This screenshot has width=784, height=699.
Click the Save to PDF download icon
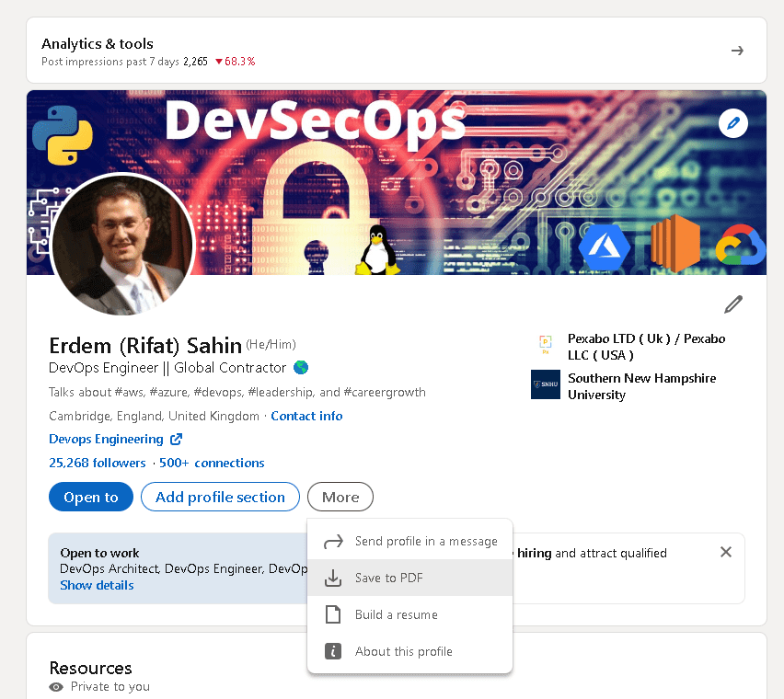point(333,578)
